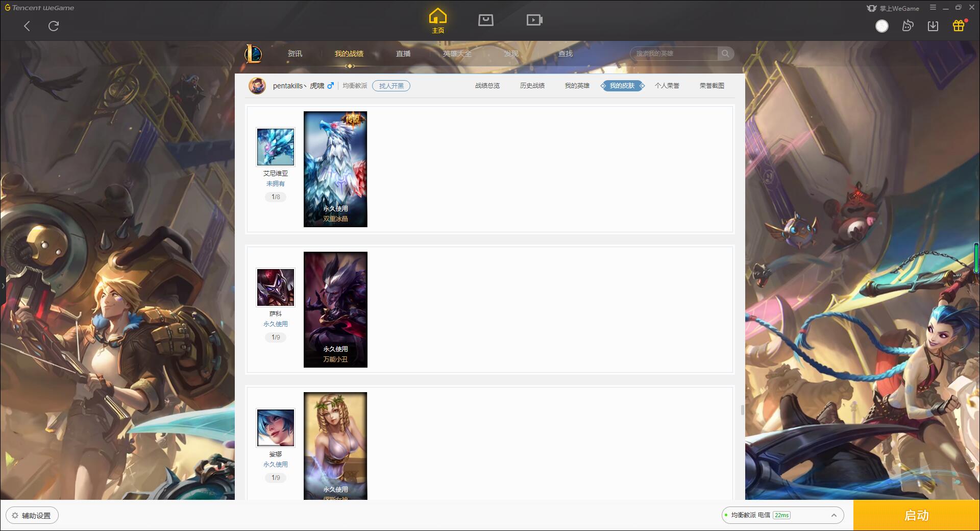Click 永久使用 under 萨科 name
Screen dimensions: 980x531
(x=276, y=324)
